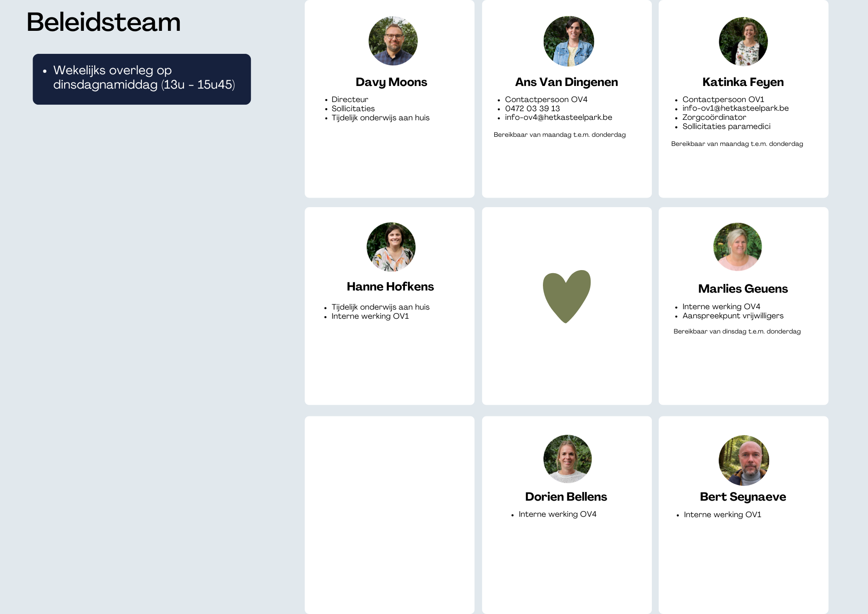The width and height of the screenshot is (868, 614).
Task: Click the info-ov1@hetkasteelpark.be email address
Action: 735,108
